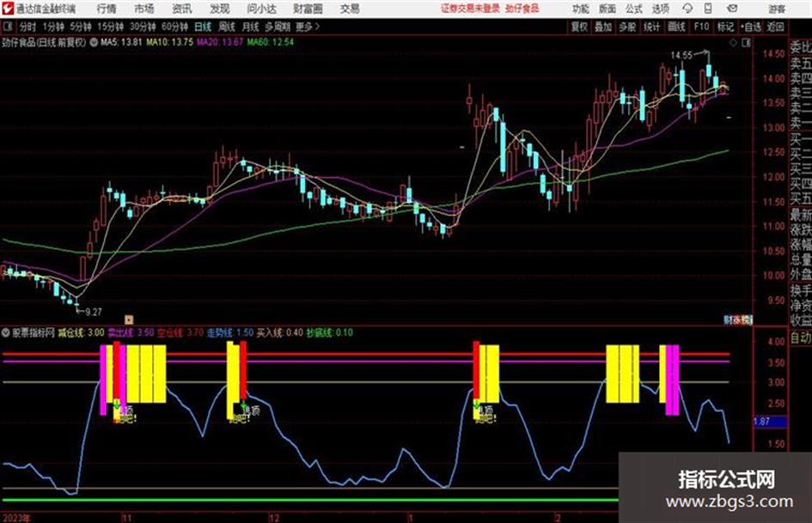Click the 返回 back button
This screenshot has width=812, height=523.
tap(775, 27)
